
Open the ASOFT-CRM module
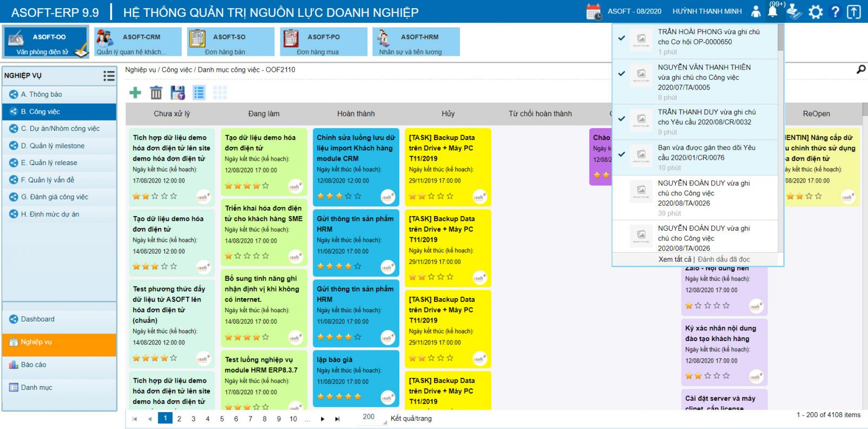(138, 42)
